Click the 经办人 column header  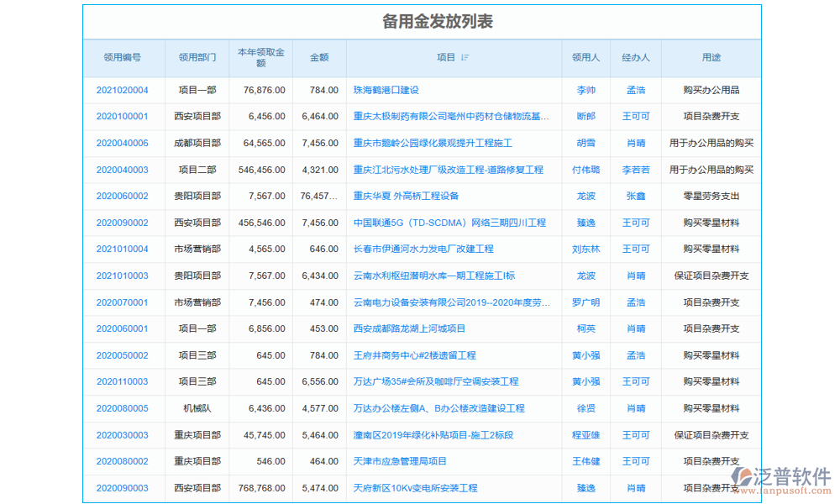(x=636, y=58)
